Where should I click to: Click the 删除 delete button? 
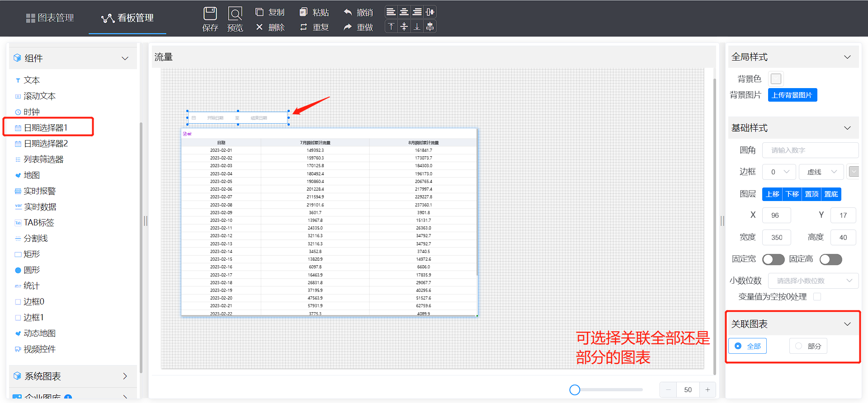pos(270,27)
